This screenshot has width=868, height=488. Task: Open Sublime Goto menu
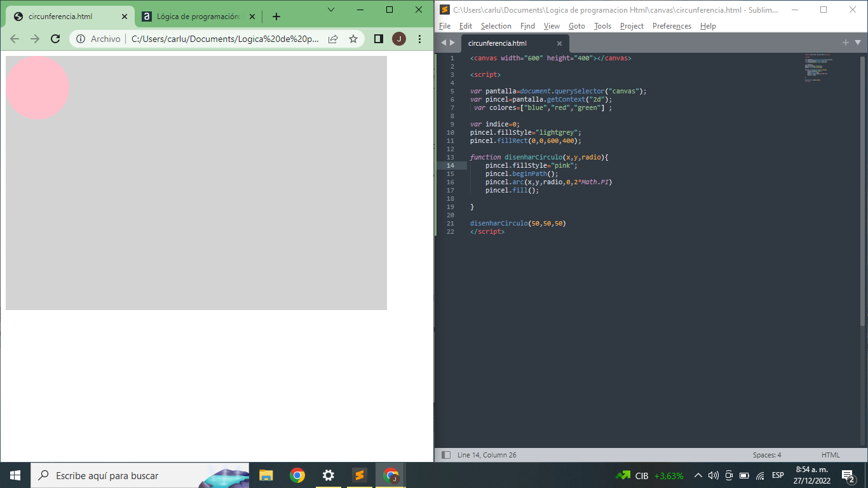(577, 26)
